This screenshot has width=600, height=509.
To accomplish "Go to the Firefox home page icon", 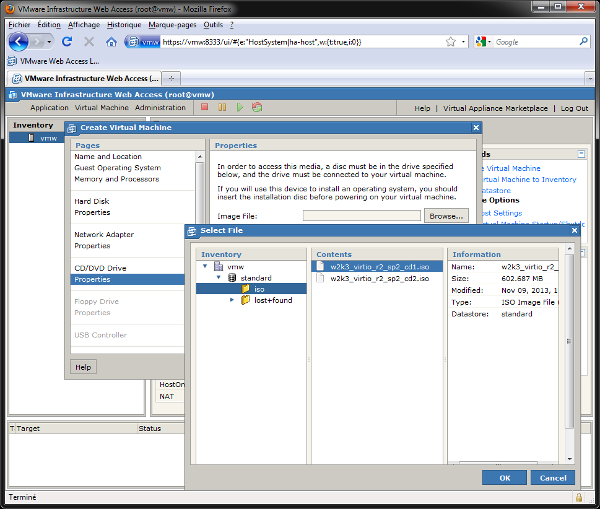I will [111, 42].
